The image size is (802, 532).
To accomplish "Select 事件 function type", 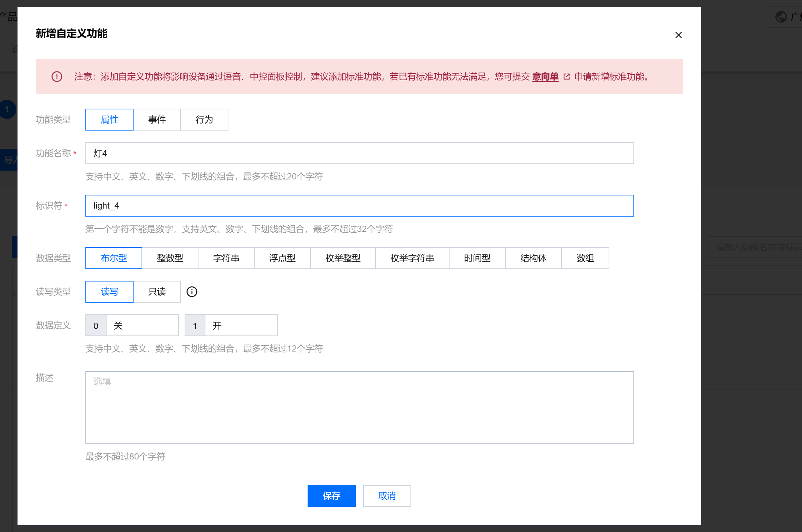I will (157, 120).
